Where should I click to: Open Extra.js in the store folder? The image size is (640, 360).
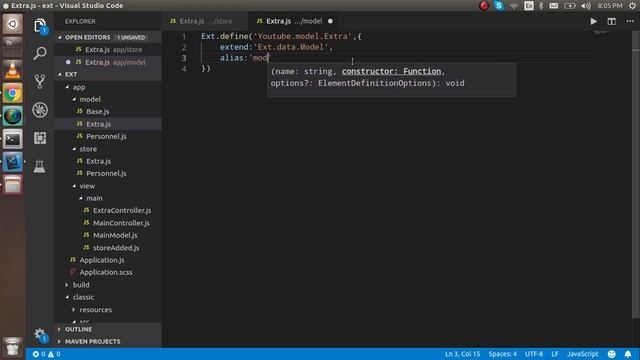[108, 161]
